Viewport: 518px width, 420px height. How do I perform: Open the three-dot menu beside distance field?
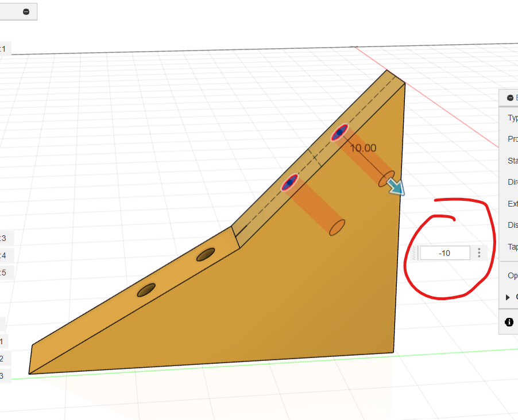point(479,253)
